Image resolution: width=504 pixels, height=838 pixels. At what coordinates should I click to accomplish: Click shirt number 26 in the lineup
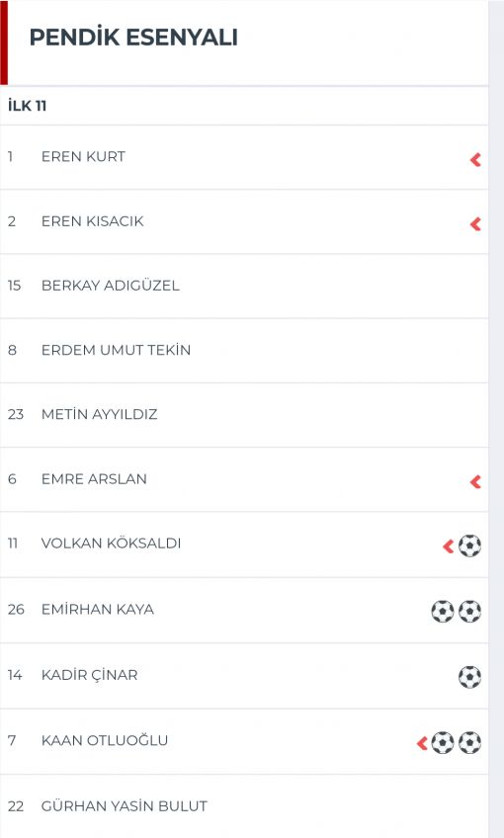click(x=16, y=610)
